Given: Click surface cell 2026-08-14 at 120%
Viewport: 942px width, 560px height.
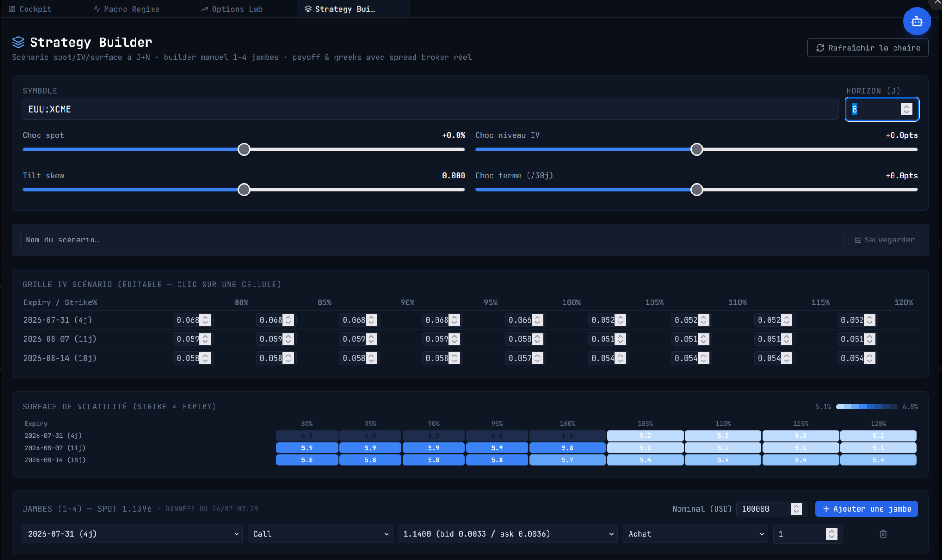Looking at the screenshot, I should 878,460.
